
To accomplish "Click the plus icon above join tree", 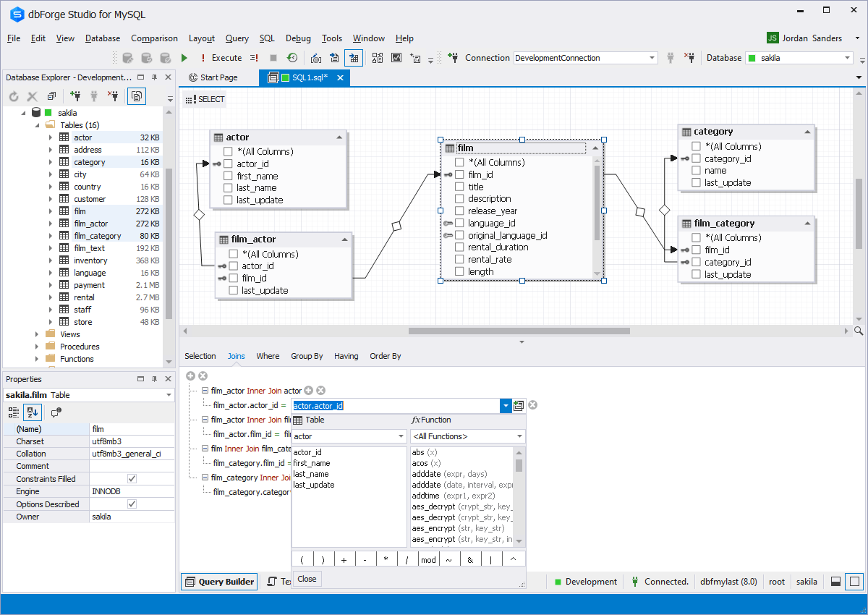I will coord(190,376).
